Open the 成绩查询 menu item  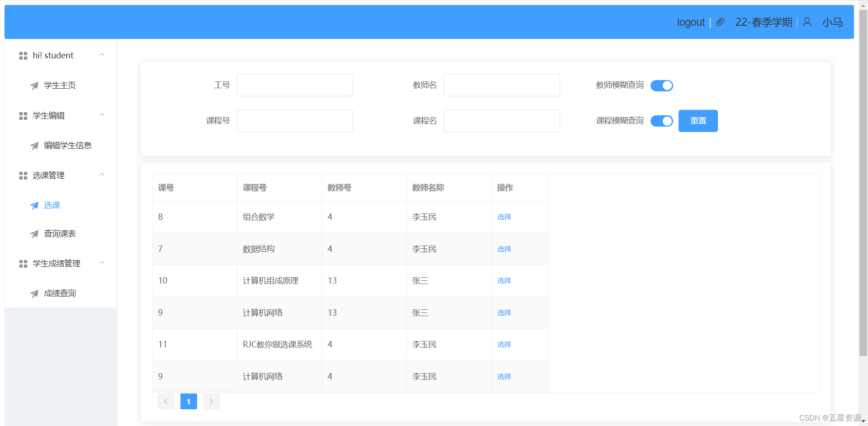coord(61,293)
